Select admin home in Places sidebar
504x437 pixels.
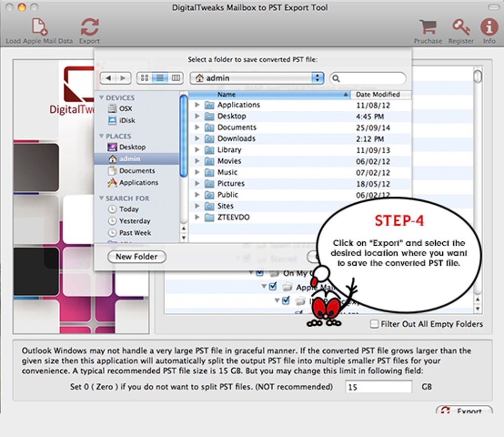pyautogui.click(x=136, y=159)
